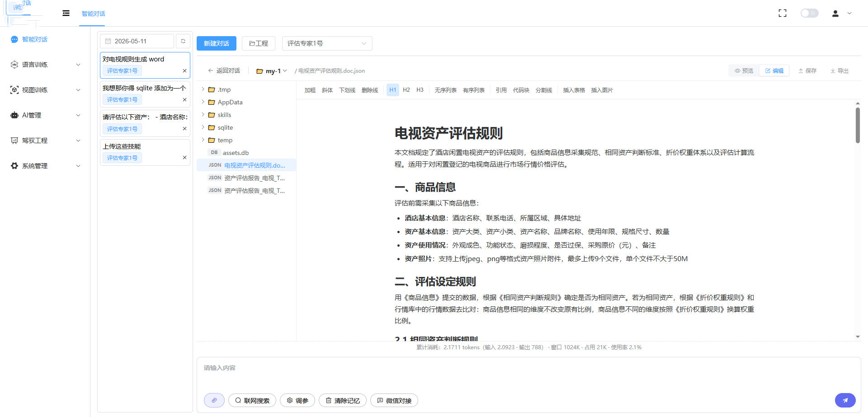868x417 pixels.
Task: Apply 加粗 bold formatting
Action: click(x=310, y=90)
